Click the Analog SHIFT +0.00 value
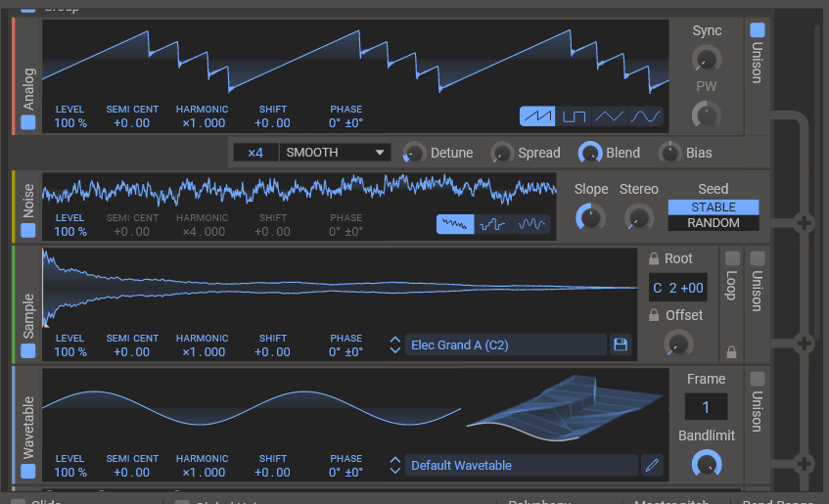This screenshot has height=504, width=829. click(x=272, y=122)
